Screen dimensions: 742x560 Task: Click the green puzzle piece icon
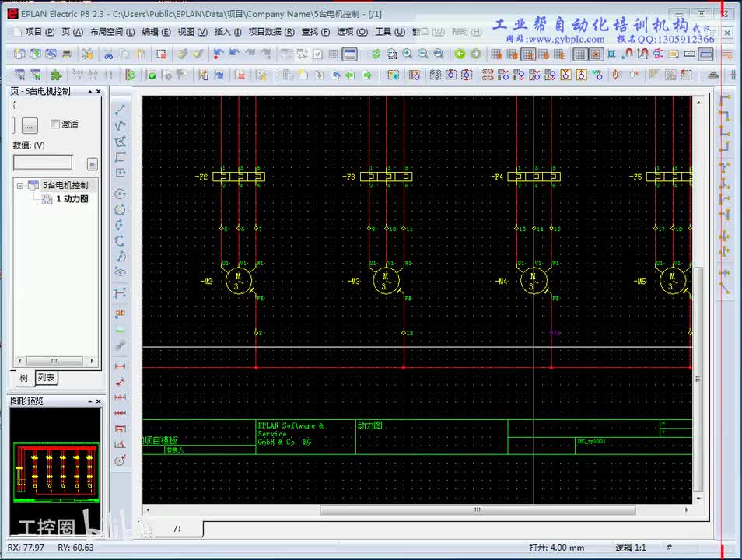pos(56,75)
